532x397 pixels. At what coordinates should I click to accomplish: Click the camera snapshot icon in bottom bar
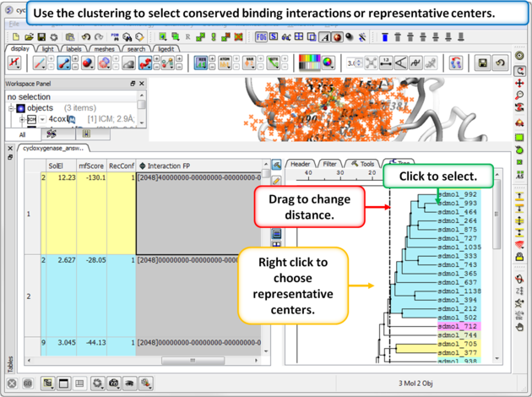pos(114,383)
